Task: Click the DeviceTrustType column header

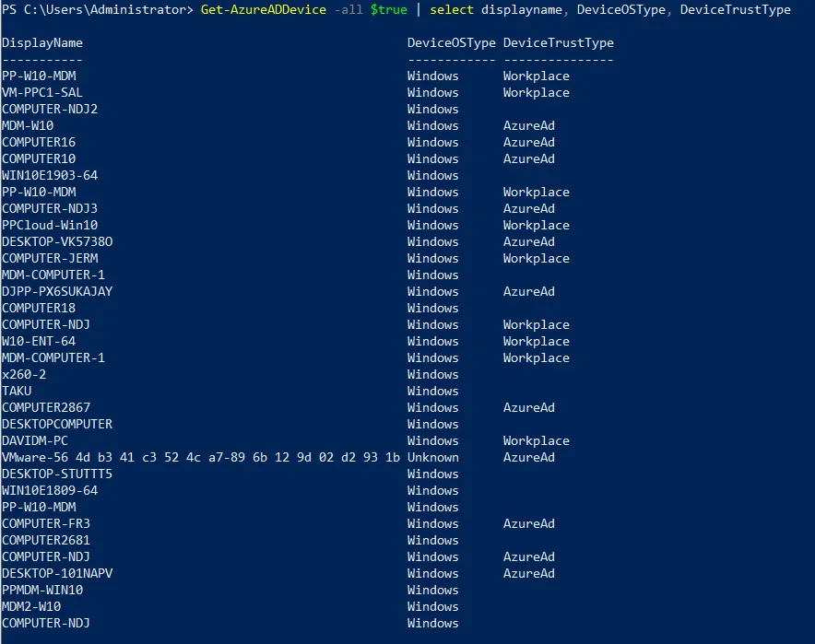Action: click(558, 43)
